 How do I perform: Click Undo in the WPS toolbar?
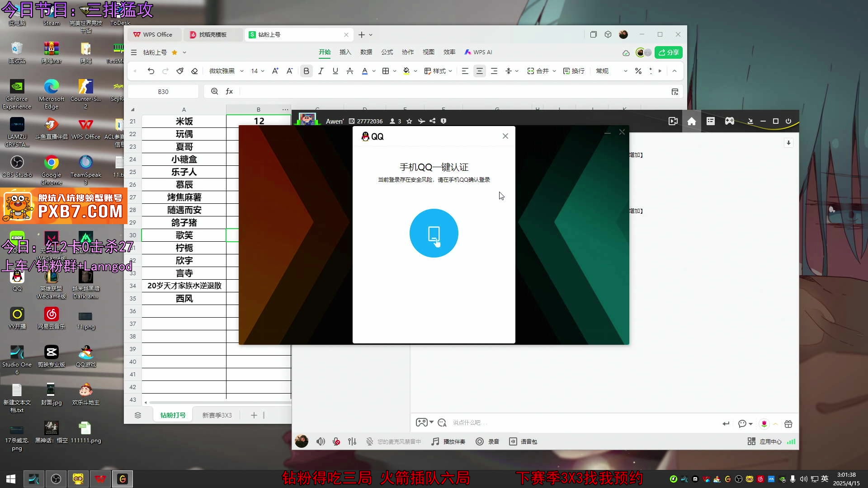pyautogui.click(x=151, y=71)
